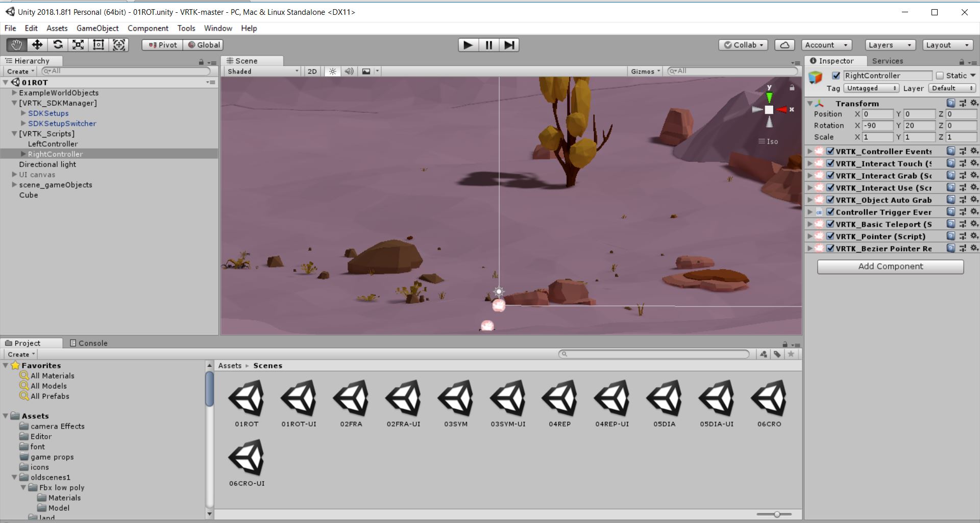Switch to the Console tab
The width and height of the screenshot is (980, 523).
point(88,343)
